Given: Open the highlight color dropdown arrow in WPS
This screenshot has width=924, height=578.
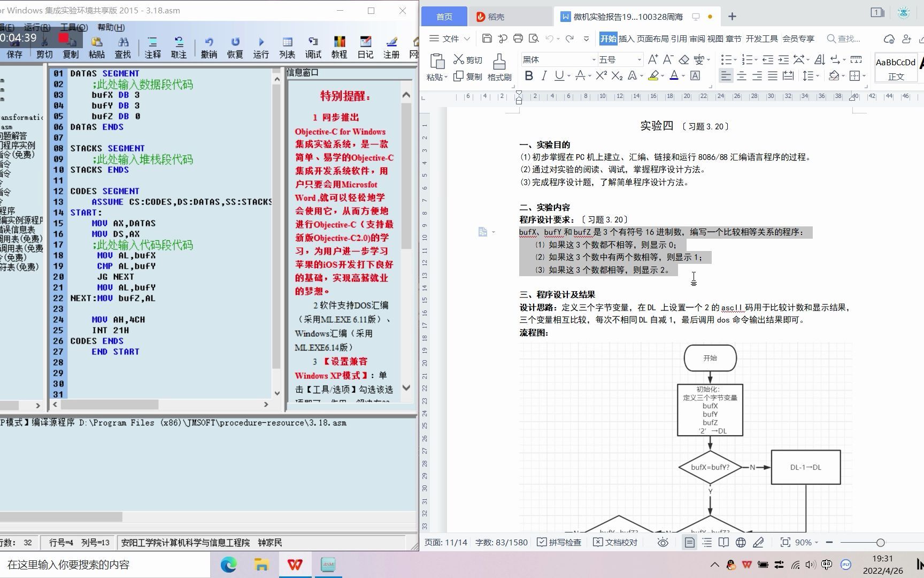Looking at the screenshot, I should (662, 76).
